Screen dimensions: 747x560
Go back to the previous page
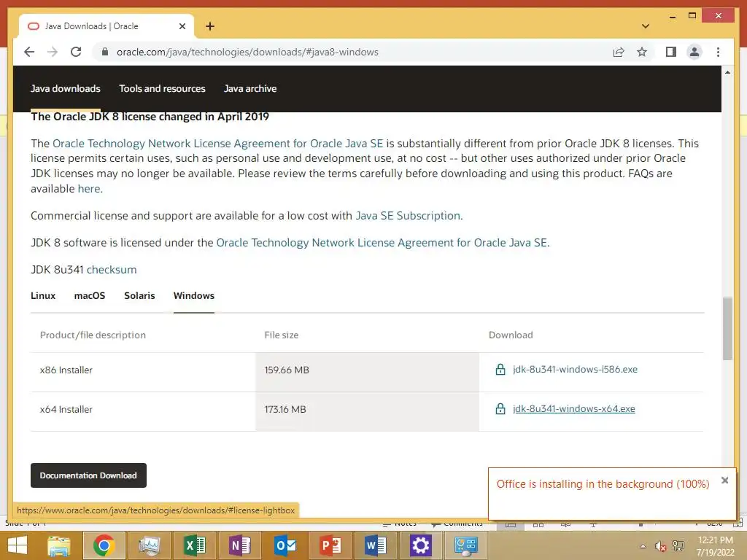tap(29, 52)
